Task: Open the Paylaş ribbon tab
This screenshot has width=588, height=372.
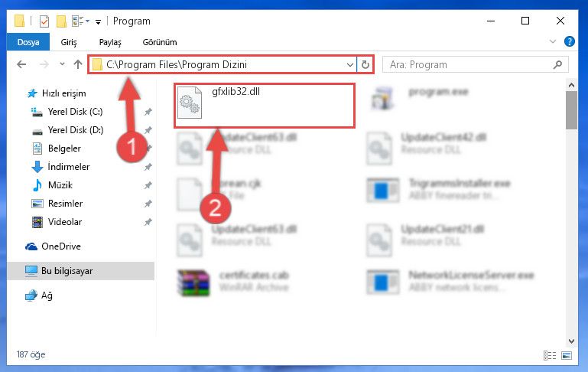Action: 110,42
